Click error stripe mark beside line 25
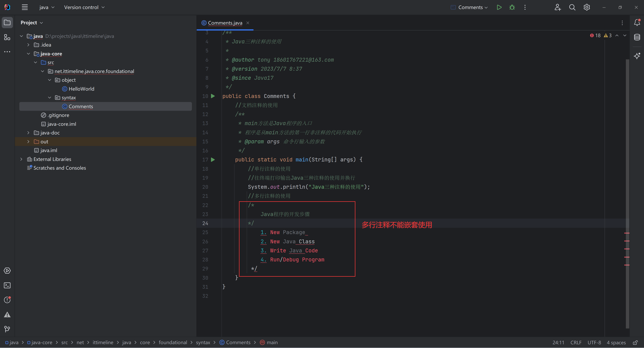644x348 pixels. (x=627, y=233)
